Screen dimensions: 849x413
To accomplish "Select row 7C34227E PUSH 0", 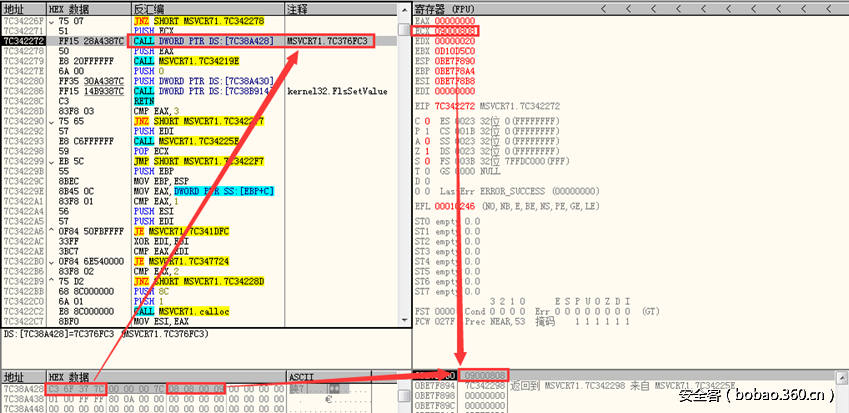I will pyautogui.click(x=198, y=71).
